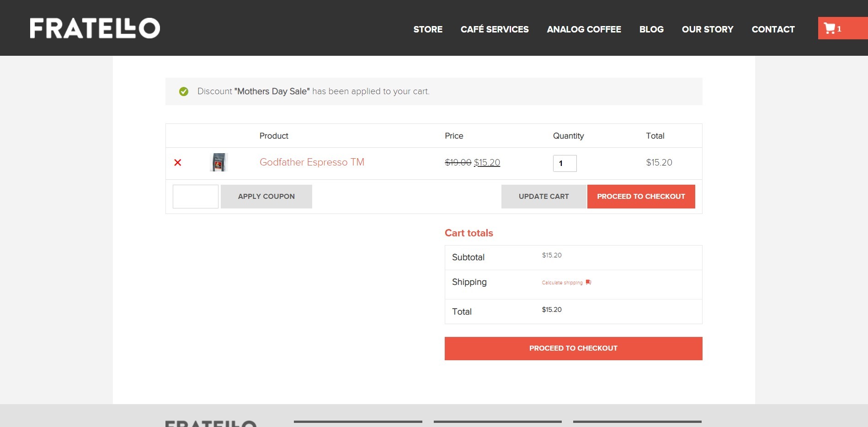Click the Shipping label in Cart totals
Viewport: 868px width, 427px height.
click(x=469, y=282)
